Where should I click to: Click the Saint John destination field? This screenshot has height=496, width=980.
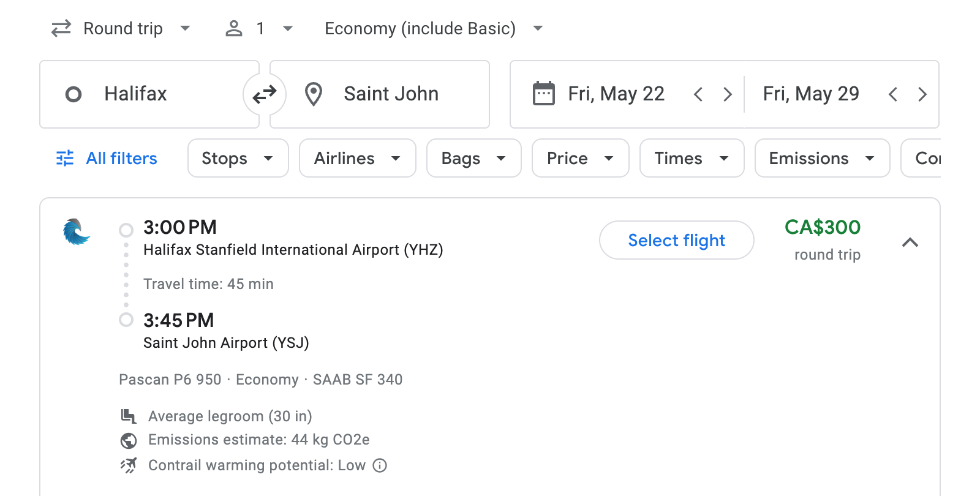pos(391,94)
